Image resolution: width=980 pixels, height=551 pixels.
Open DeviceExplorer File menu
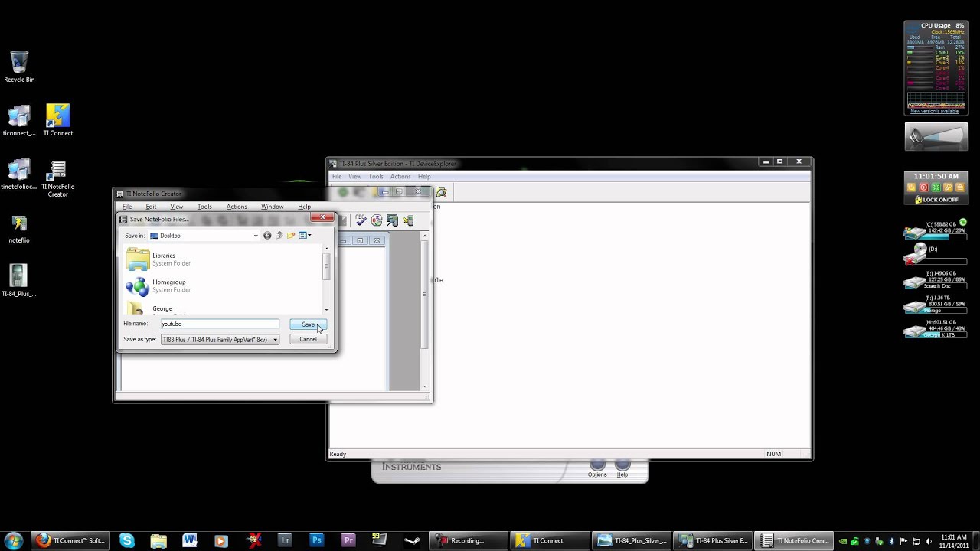337,177
